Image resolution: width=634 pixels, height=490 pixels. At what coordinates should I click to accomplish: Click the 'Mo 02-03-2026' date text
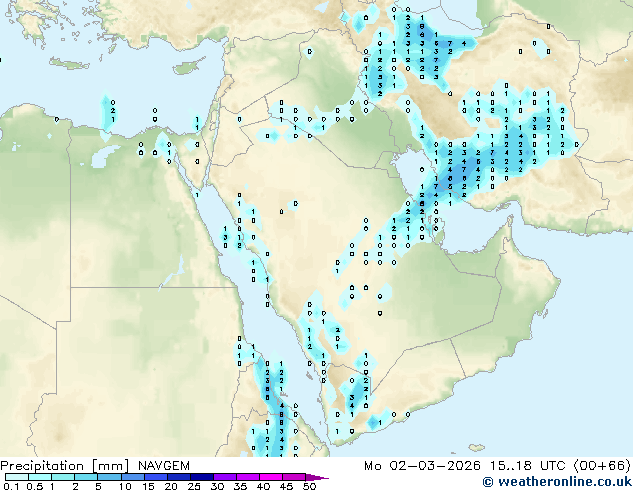tap(423, 466)
